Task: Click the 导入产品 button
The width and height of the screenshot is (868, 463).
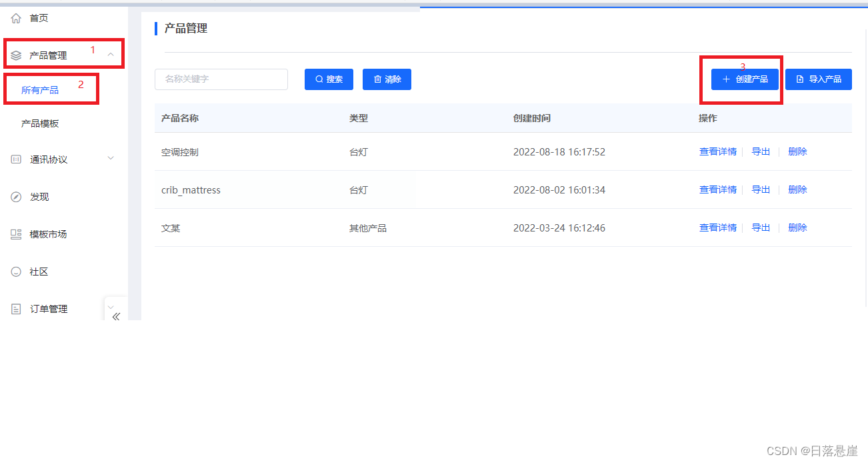Action: click(819, 79)
